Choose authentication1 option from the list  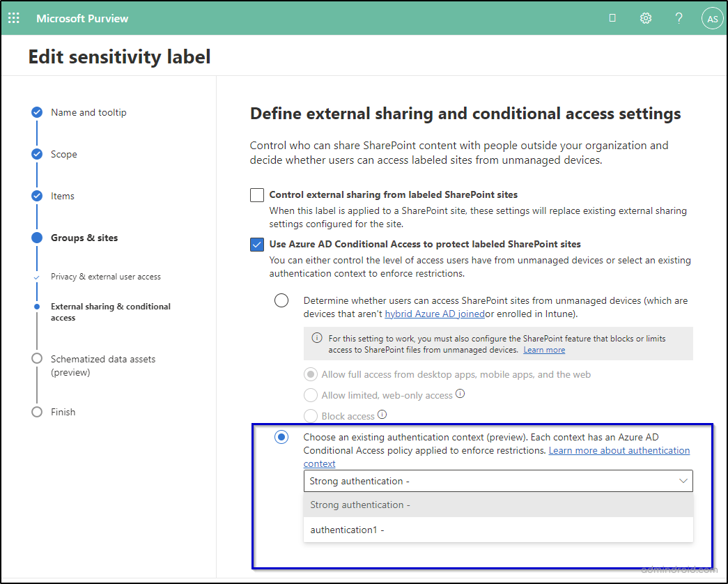[498, 530]
